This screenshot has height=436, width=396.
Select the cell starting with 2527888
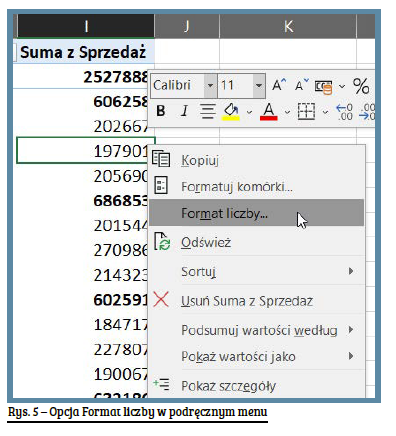point(81,77)
